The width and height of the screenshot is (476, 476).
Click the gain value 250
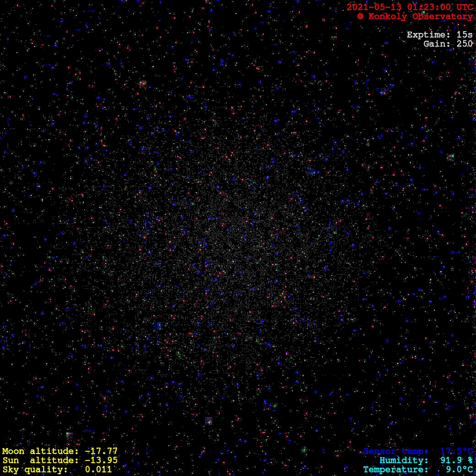tap(465, 44)
